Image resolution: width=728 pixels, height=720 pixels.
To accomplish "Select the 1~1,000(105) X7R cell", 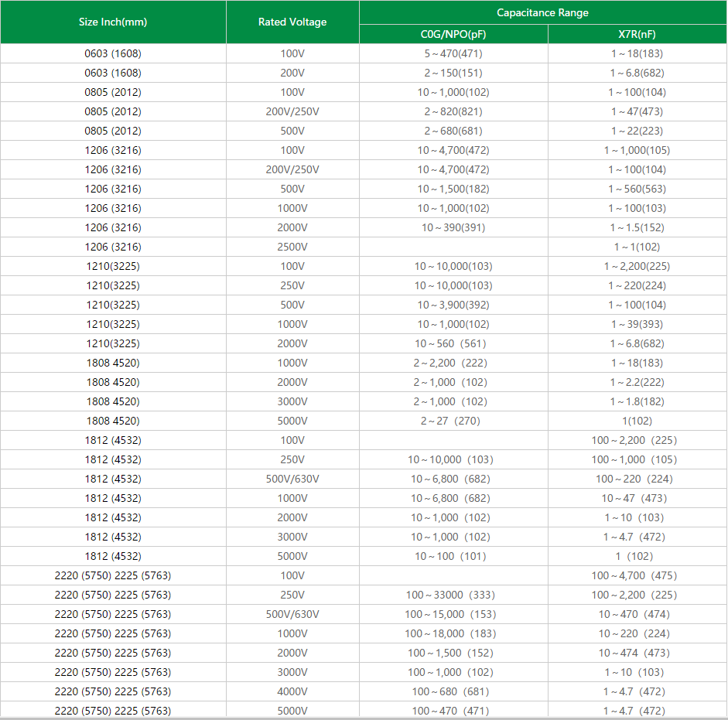I will click(637, 150).
